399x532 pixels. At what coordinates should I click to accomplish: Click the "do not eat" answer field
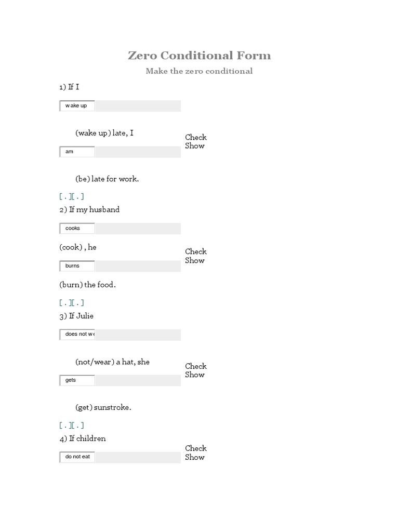(77, 457)
